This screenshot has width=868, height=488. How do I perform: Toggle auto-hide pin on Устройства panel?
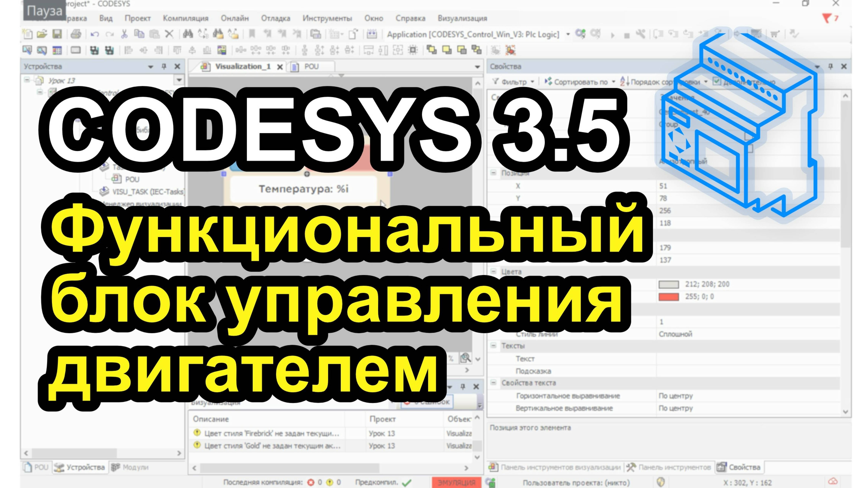[x=164, y=66]
